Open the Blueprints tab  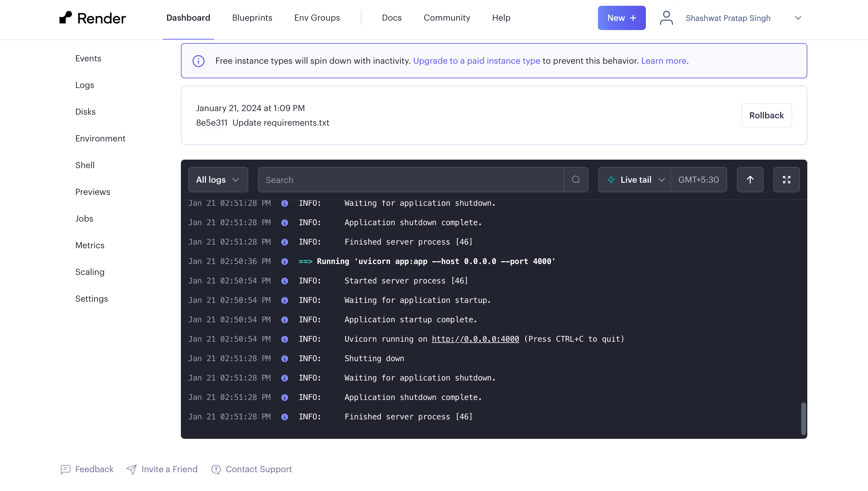coord(252,18)
